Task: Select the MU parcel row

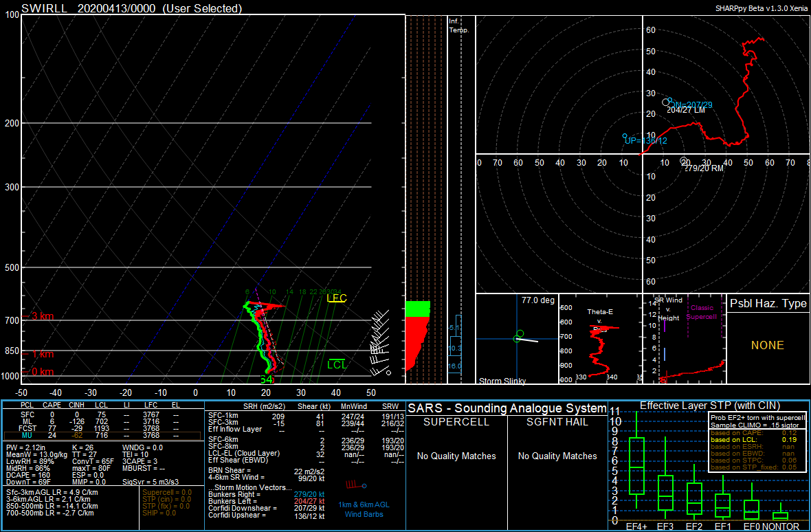Action: 103,435
